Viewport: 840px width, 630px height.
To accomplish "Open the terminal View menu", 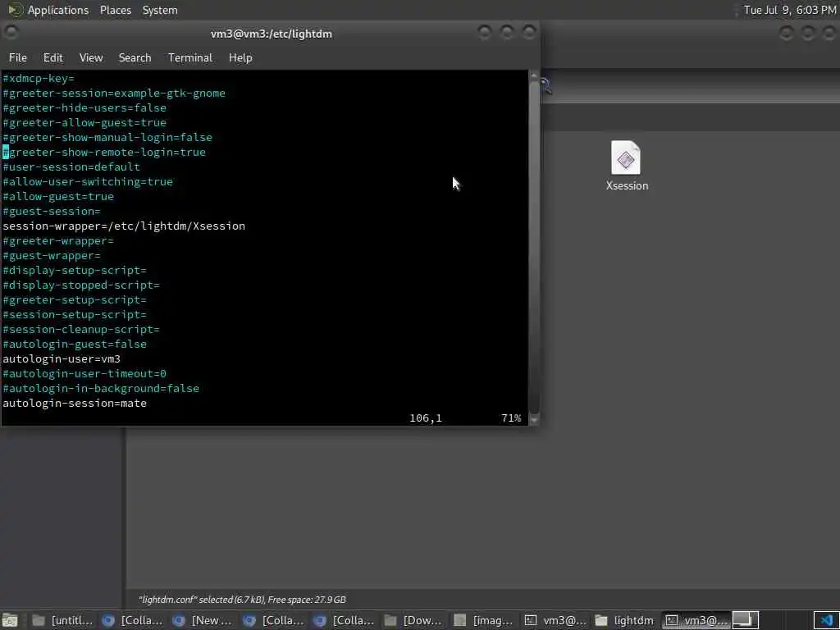I will (x=91, y=58).
